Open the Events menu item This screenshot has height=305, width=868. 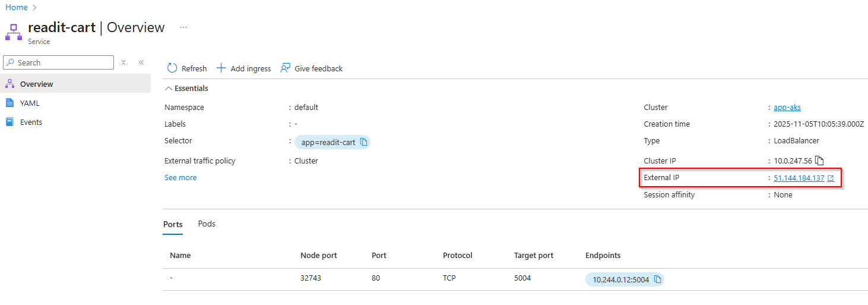point(31,122)
